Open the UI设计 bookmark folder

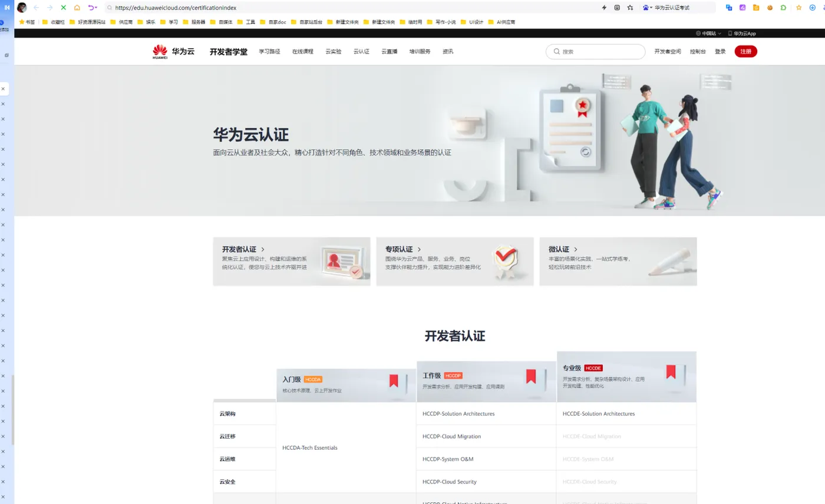tap(471, 22)
